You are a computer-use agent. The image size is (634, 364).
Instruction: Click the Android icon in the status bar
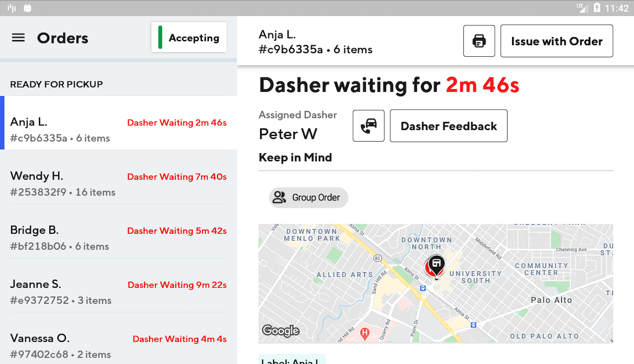tap(28, 8)
